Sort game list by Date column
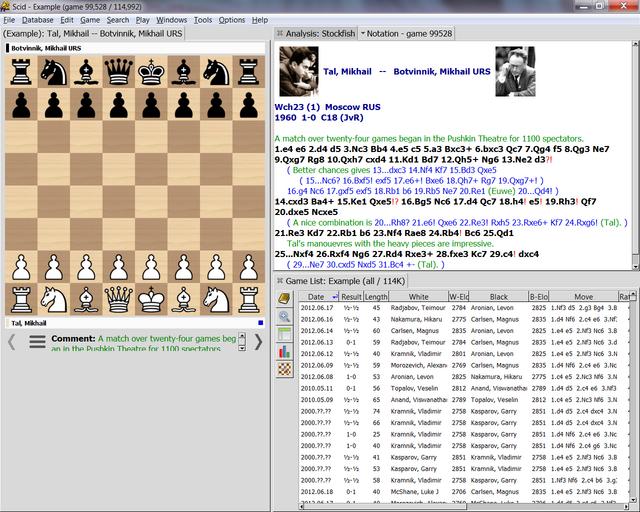Screen dimensions: 640x512 tap(318, 297)
